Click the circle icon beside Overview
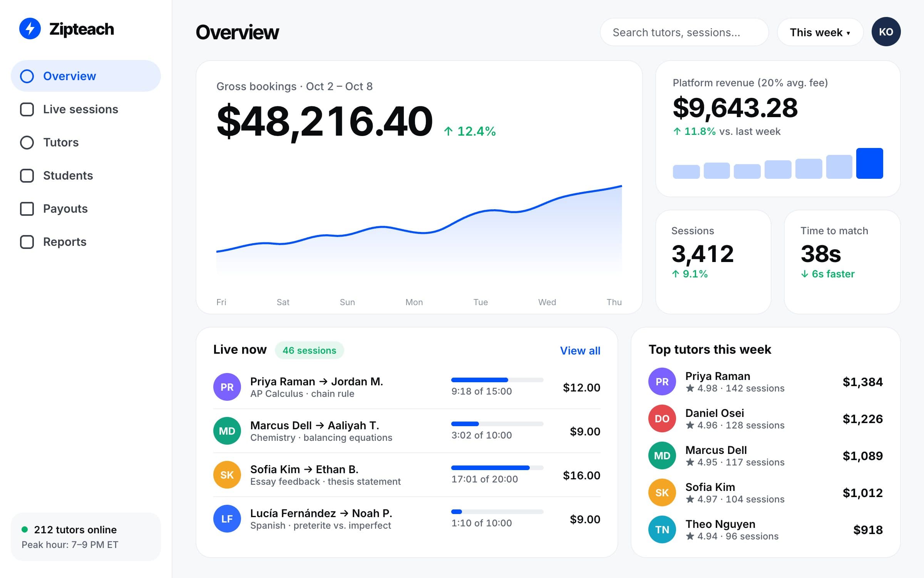The height and width of the screenshot is (578, 924). (x=27, y=76)
